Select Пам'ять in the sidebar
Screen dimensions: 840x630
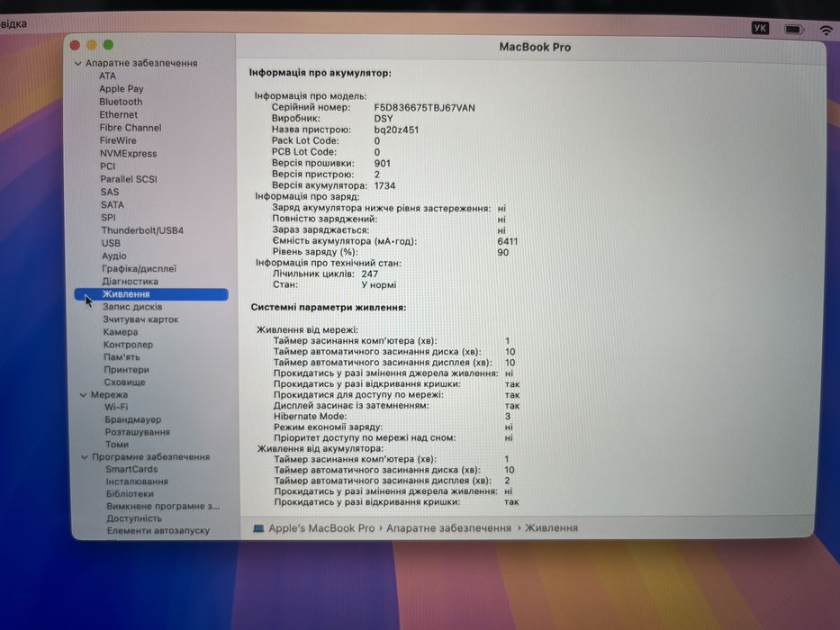[x=122, y=357]
